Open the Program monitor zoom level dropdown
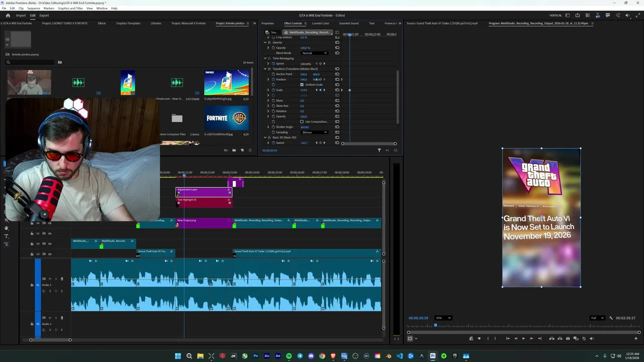Screen dimensions: 644x362 pos(443,318)
